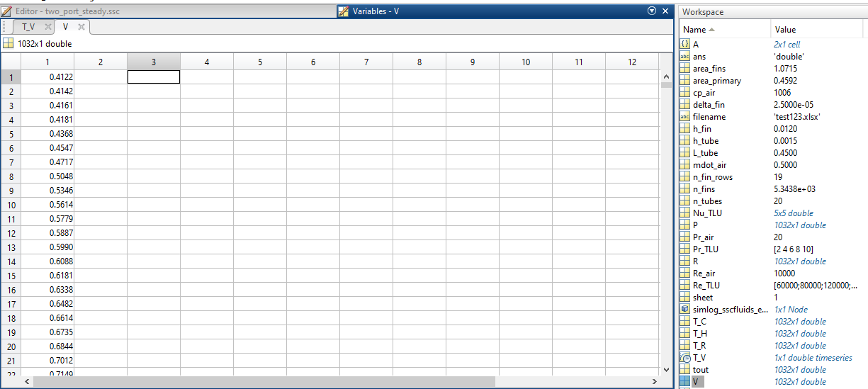Select the ans string variable icon

pyautogui.click(x=684, y=56)
